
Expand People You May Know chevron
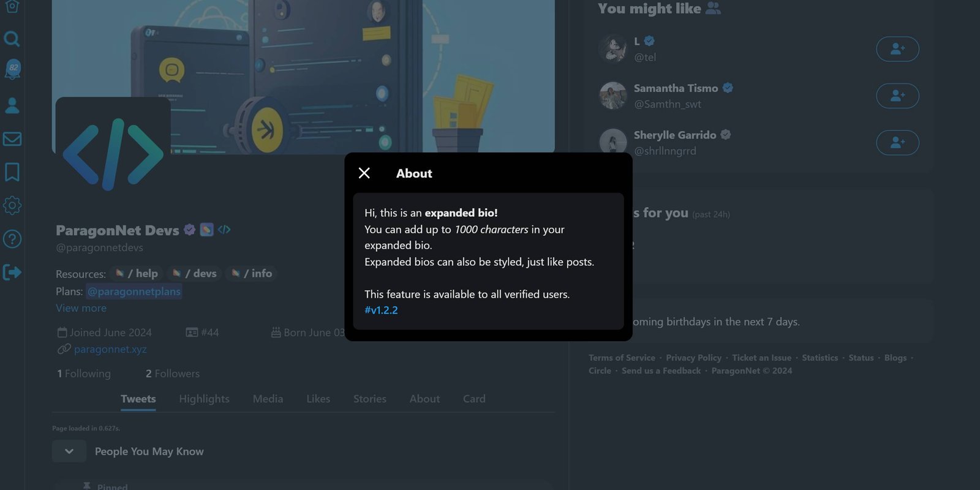tap(69, 451)
